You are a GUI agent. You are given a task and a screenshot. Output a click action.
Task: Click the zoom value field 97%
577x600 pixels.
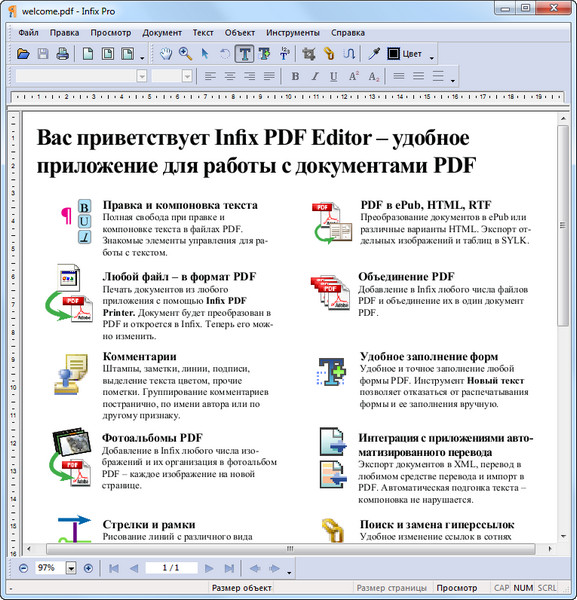(x=51, y=568)
